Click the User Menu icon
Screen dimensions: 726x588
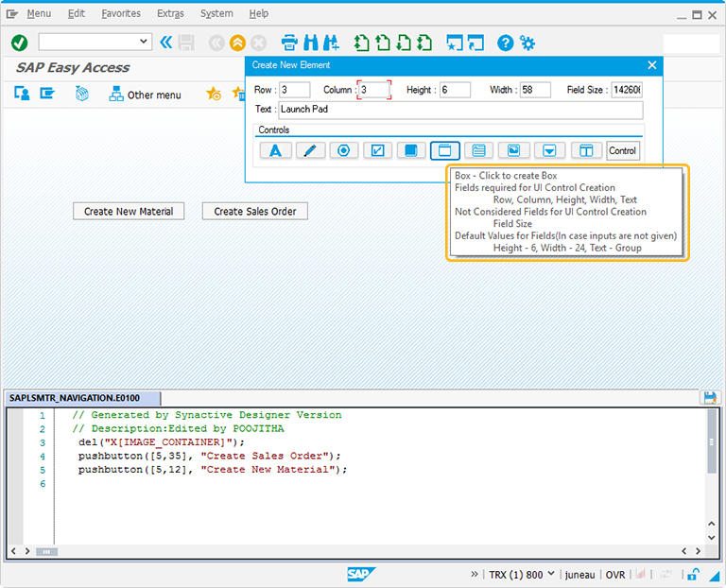[x=22, y=94]
